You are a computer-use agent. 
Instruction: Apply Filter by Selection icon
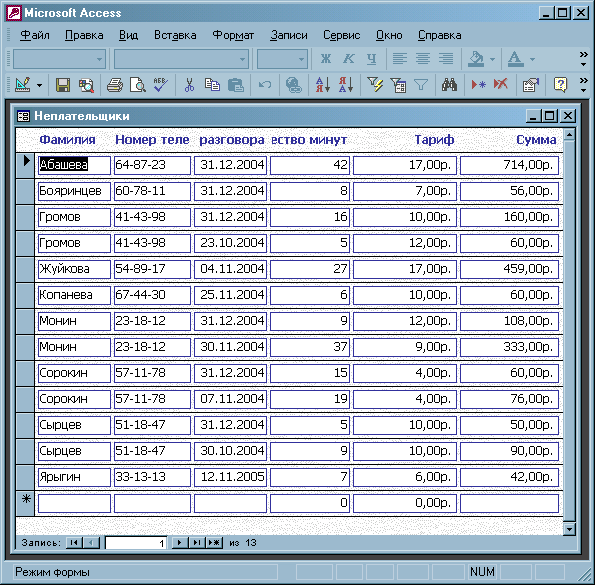tap(375, 85)
